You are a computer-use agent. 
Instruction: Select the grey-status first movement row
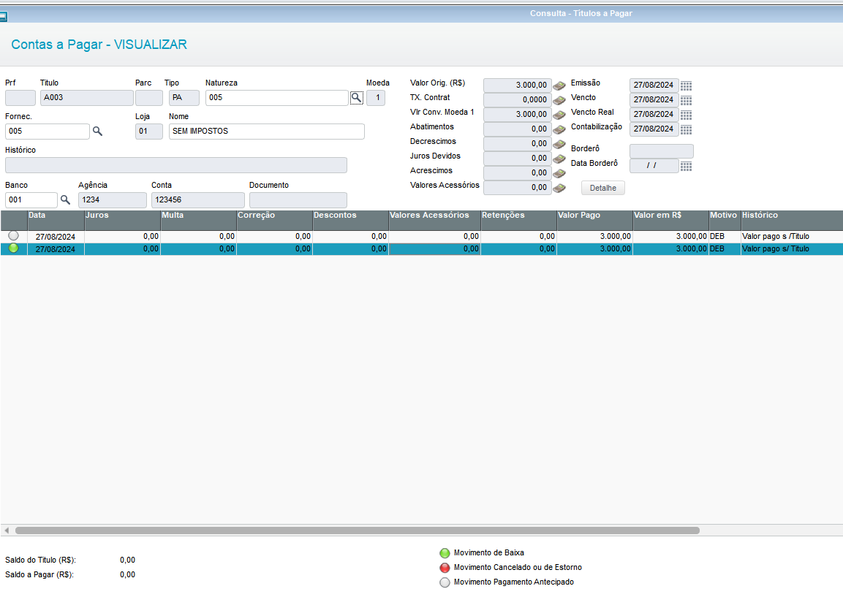pyautogui.click(x=421, y=237)
